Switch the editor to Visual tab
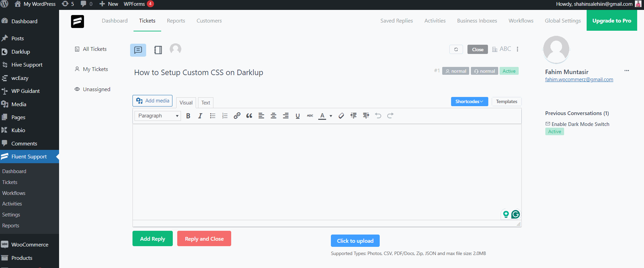Viewport: 644px width, 268px height. coord(186,102)
